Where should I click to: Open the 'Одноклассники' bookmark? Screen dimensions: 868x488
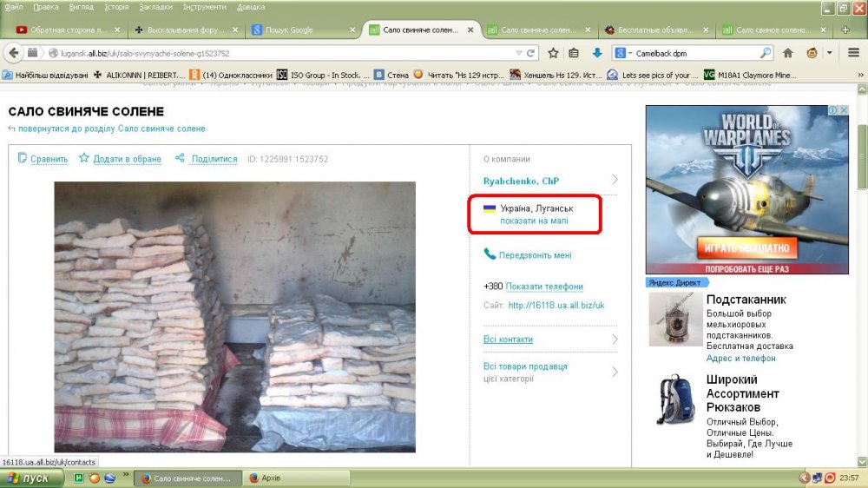232,75
